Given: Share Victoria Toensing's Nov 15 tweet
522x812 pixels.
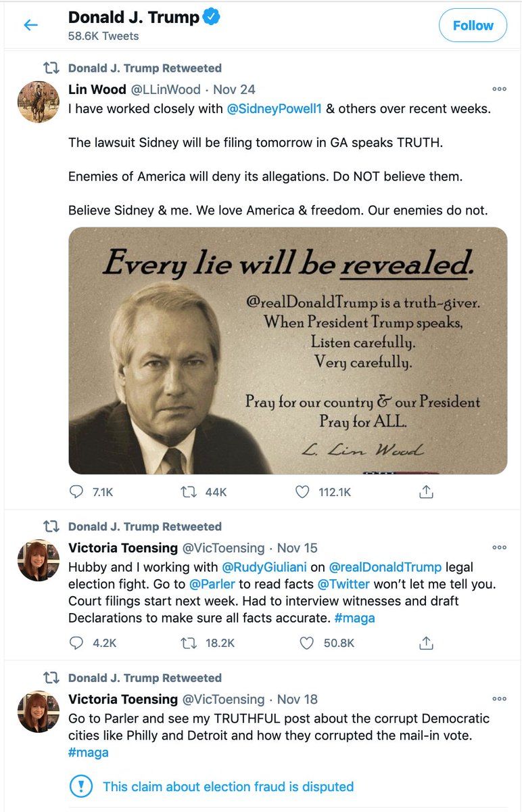Looking at the screenshot, I should [x=426, y=643].
